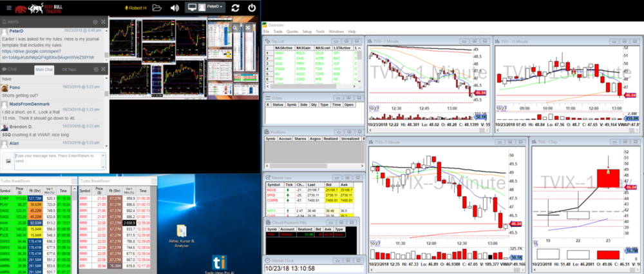Click the TVIX 5 Minute chart icon
Viewport: 644px width, 274px height.
click(370, 142)
